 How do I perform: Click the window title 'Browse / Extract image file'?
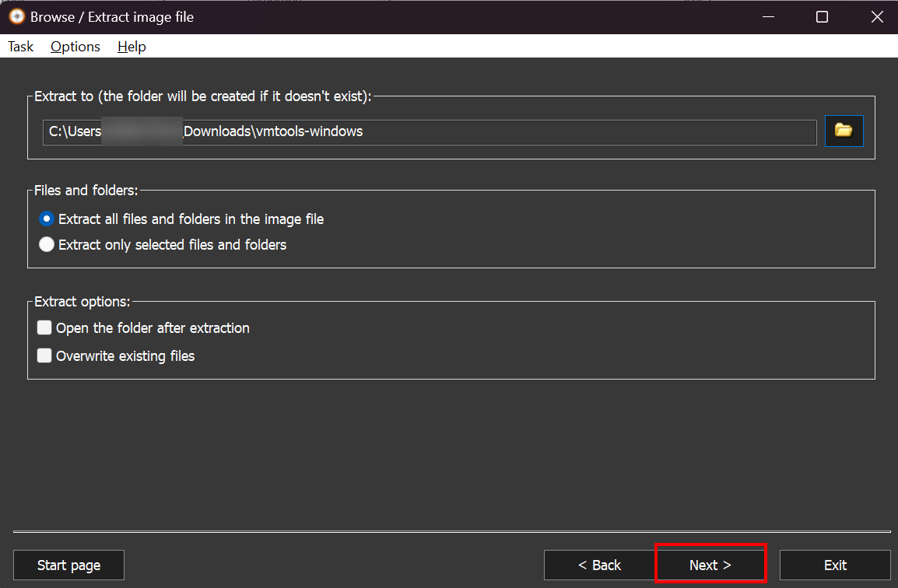tap(112, 17)
